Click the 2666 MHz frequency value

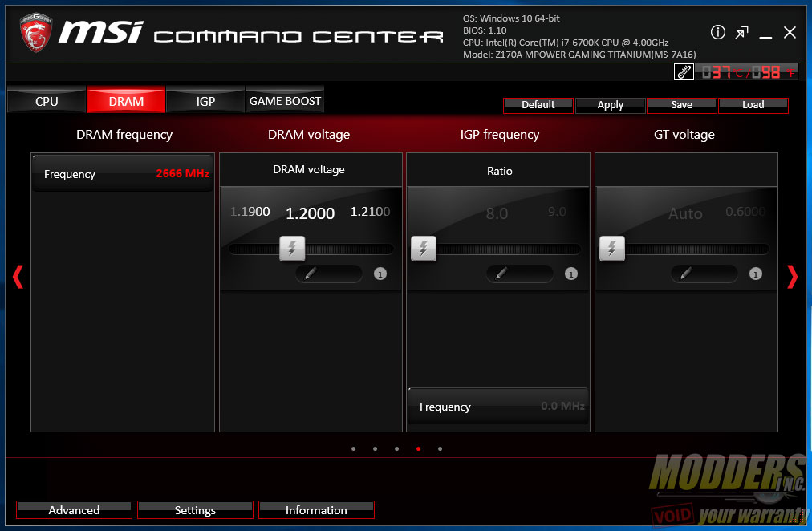tap(183, 173)
